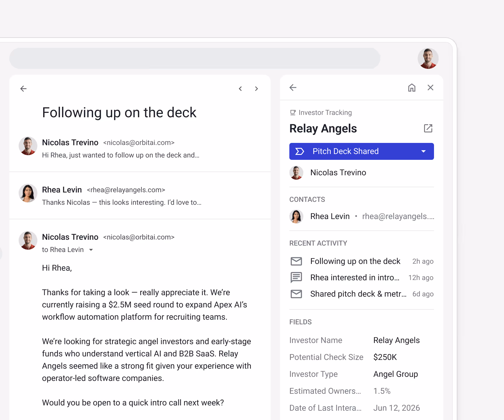The image size is (504, 420).
Task: Click email icon beside 'Shared pitch deck' activity
Action: [296, 294]
